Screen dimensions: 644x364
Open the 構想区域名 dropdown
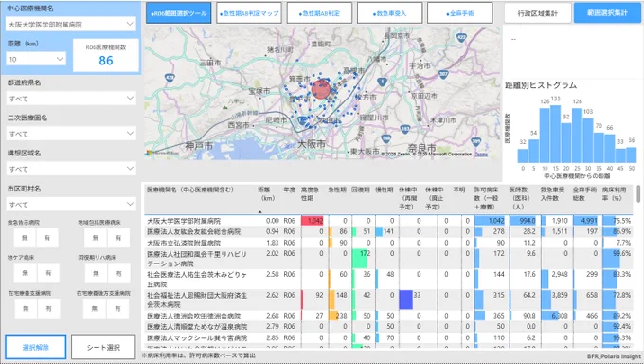pos(71,169)
